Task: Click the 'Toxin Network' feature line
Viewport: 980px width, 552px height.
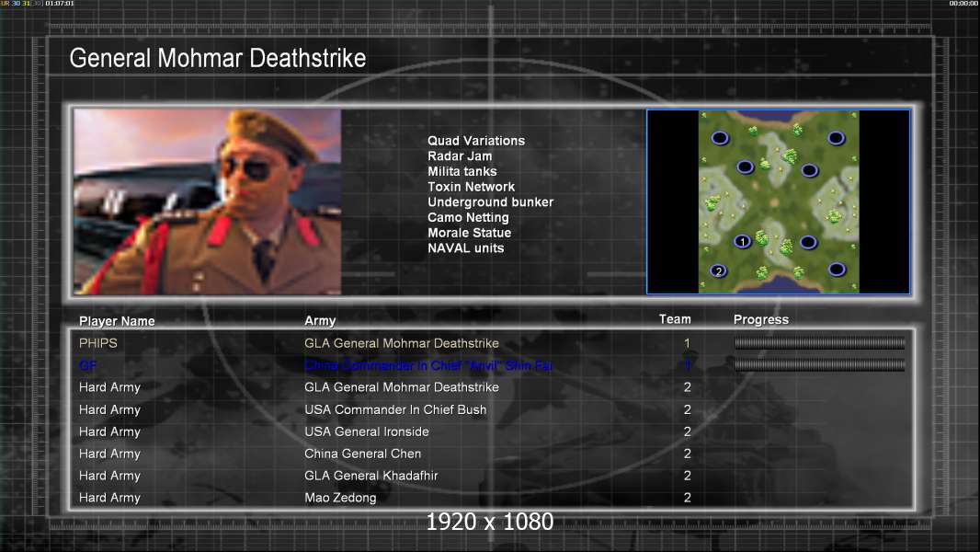Action: [x=472, y=186]
